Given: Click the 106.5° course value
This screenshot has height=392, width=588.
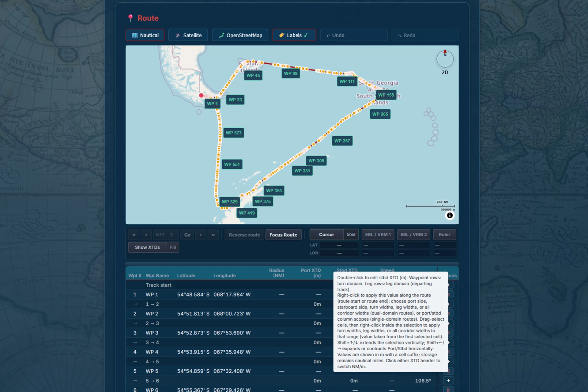Looking at the screenshot, I should coord(423,381).
